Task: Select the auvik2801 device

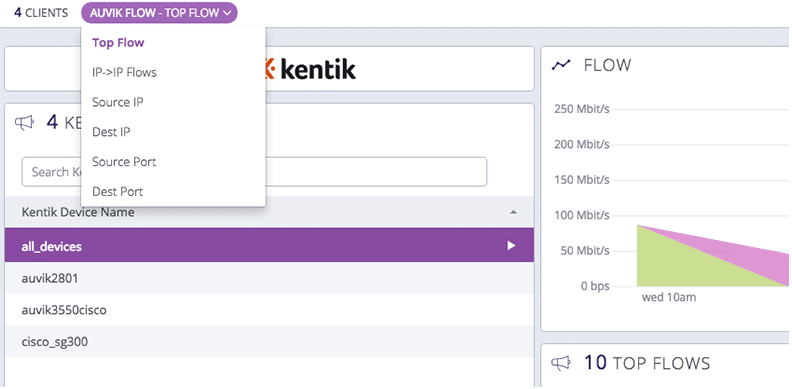Action: coord(269,278)
